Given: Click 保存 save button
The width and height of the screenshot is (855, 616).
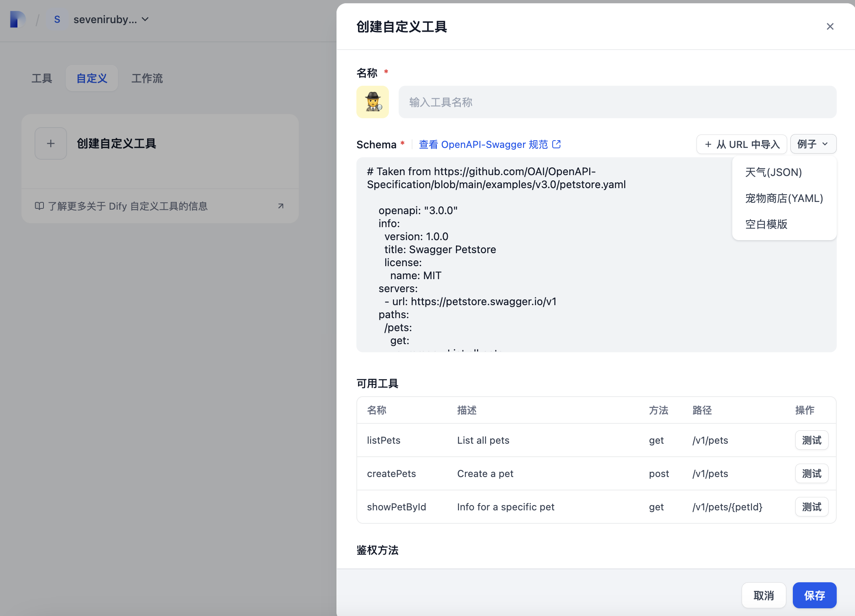Looking at the screenshot, I should (x=814, y=596).
